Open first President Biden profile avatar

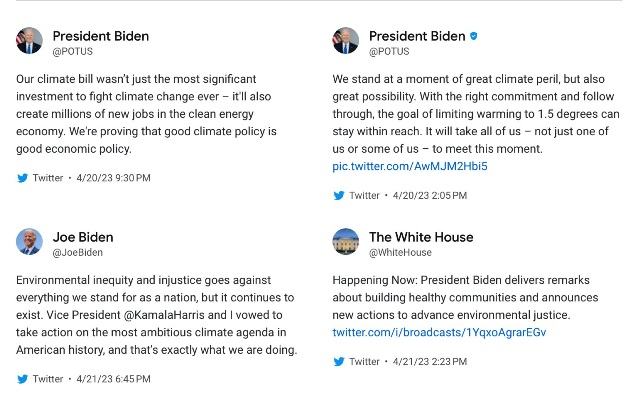tap(29, 41)
